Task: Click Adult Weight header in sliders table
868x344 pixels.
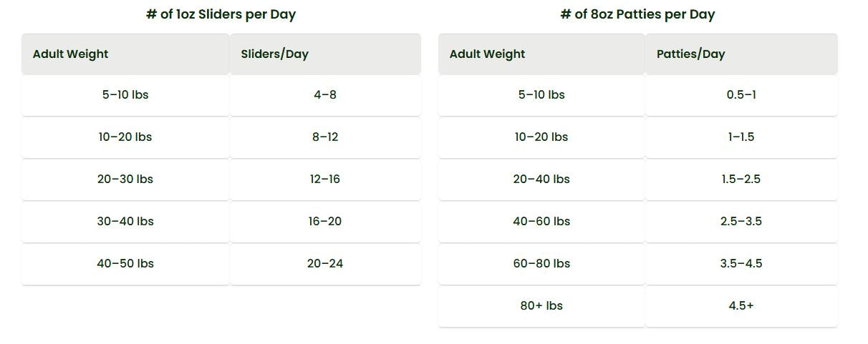Action: coord(71,54)
